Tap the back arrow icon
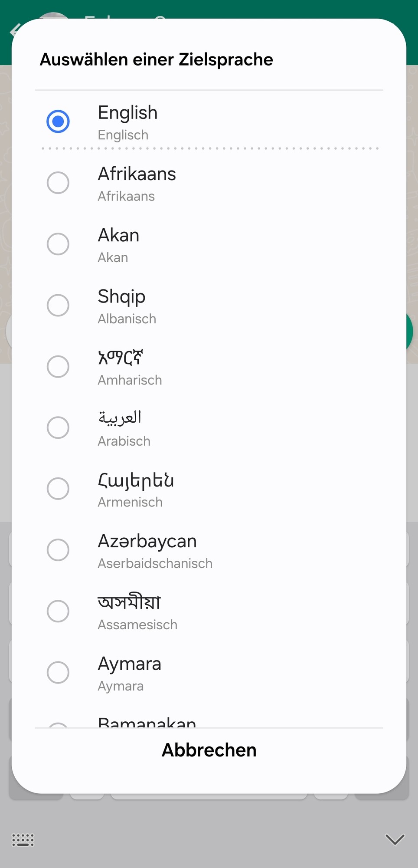The height and width of the screenshot is (868, 418). click(13, 30)
